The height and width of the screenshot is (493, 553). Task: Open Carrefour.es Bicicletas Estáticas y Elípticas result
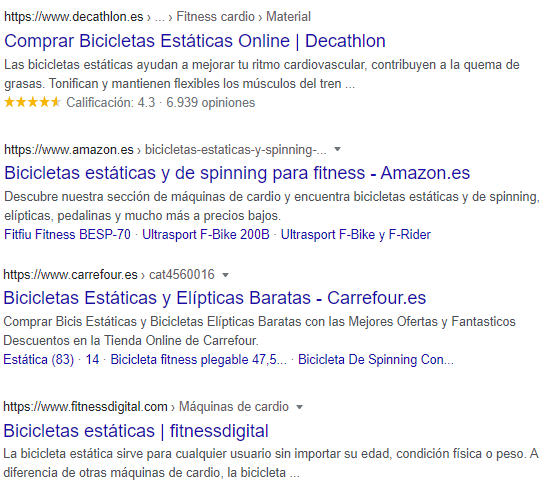point(215,298)
